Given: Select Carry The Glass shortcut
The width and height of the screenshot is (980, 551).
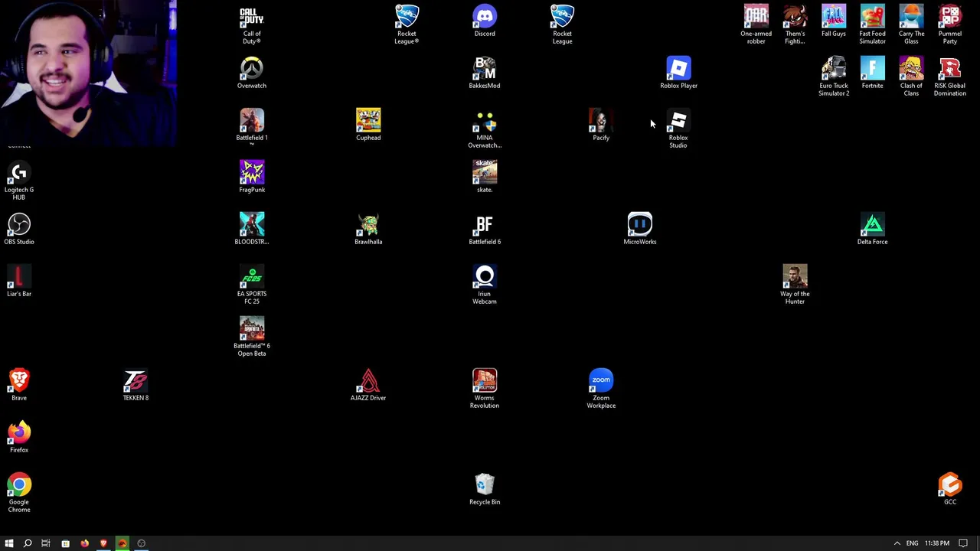Looking at the screenshot, I should click(911, 24).
